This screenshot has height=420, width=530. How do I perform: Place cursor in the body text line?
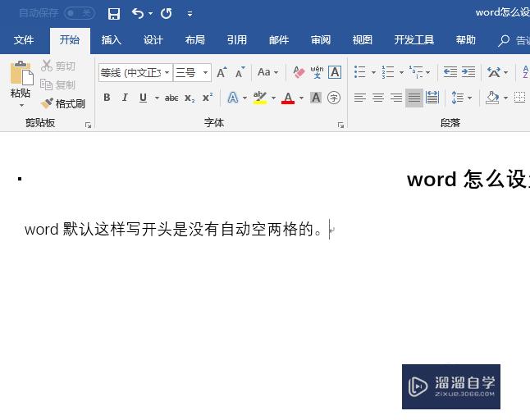click(175, 230)
